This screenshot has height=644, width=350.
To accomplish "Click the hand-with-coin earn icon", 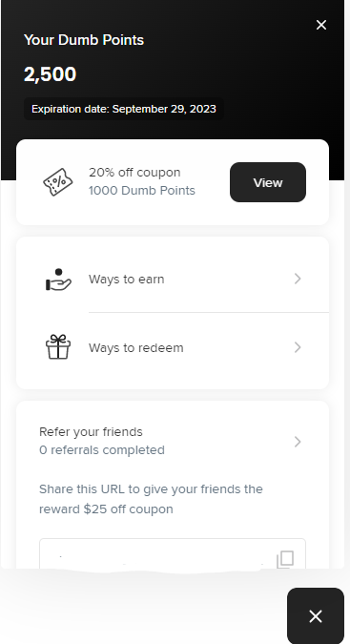I will coord(58,280).
